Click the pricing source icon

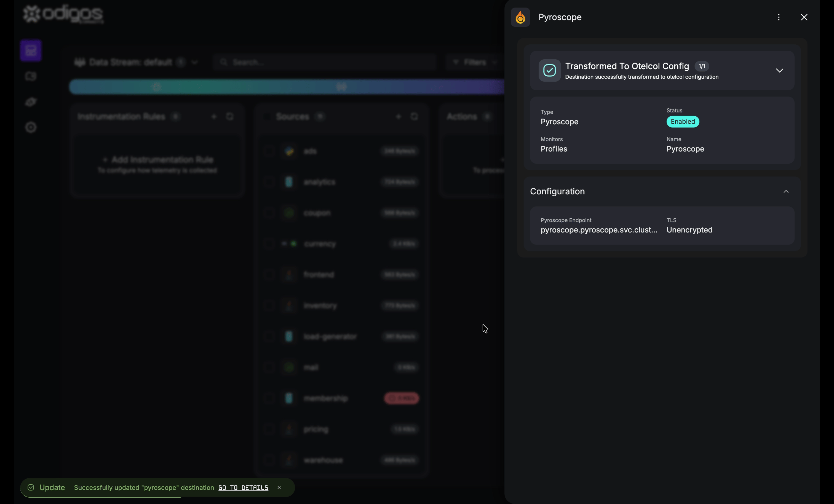point(289,429)
